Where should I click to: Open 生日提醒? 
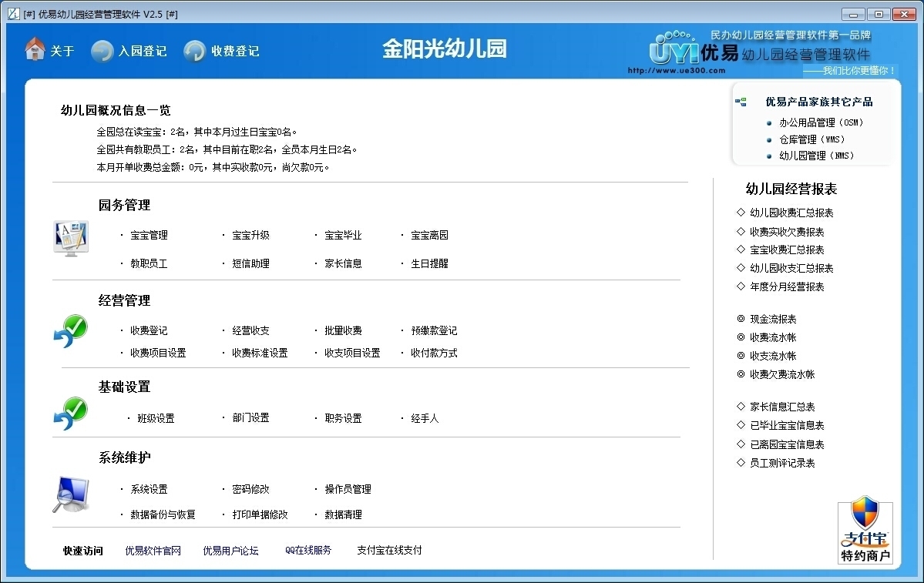(429, 263)
